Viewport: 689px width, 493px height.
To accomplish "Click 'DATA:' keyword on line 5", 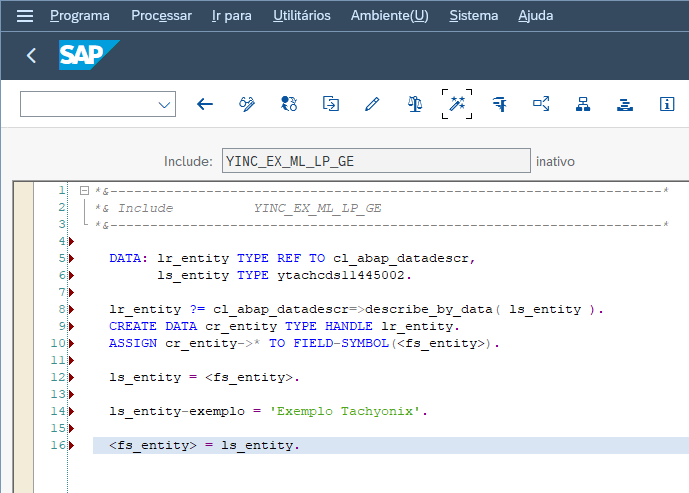I will [x=128, y=258].
